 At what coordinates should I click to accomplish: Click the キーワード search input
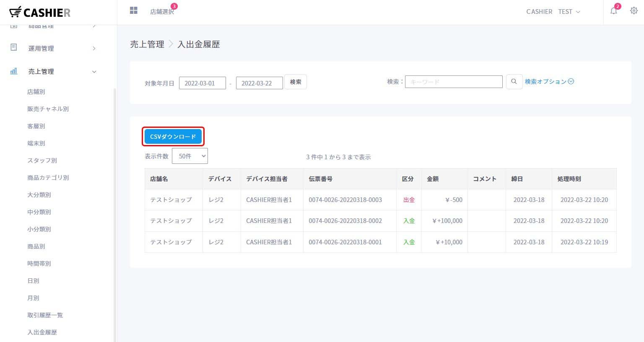(x=454, y=82)
